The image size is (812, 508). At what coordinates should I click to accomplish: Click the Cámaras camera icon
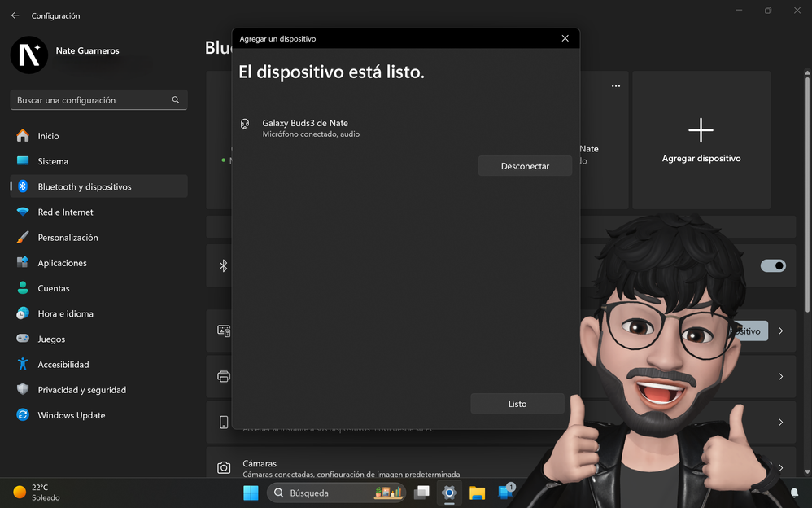pyautogui.click(x=224, y=467)
